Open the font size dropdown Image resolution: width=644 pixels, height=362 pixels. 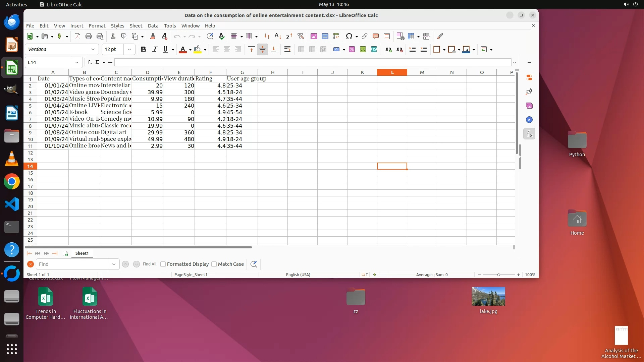pyautogui.click(x=129, y=50)
